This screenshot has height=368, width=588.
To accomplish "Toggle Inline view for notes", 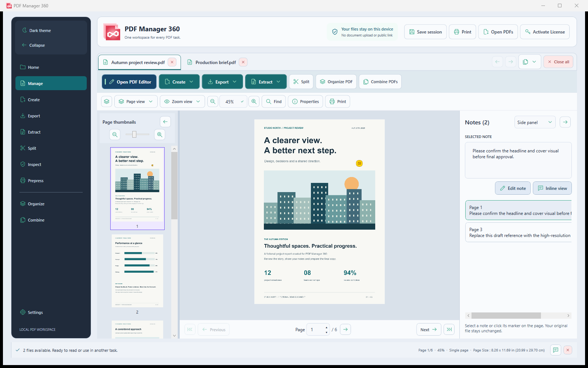I will click(x=552, y=188).
